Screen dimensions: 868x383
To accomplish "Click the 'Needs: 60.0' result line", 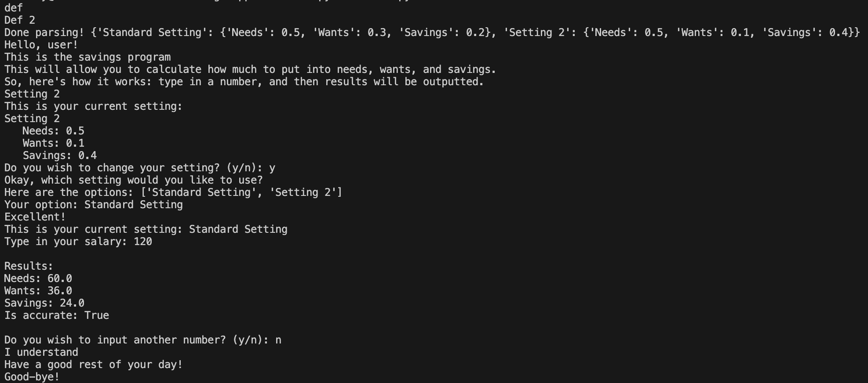I will tap(38, 278).
